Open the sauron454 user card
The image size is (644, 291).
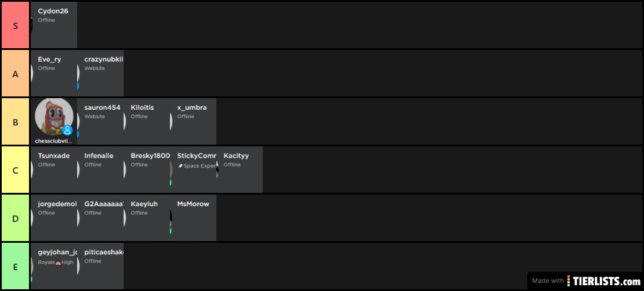[x=100, y=121]
